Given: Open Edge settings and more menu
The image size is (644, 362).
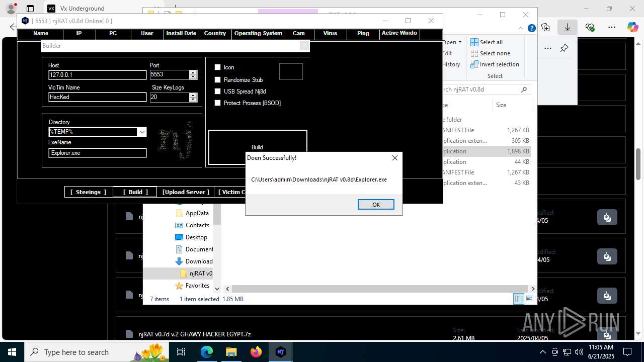Looking at the screenshot, I should click(612, 27).
